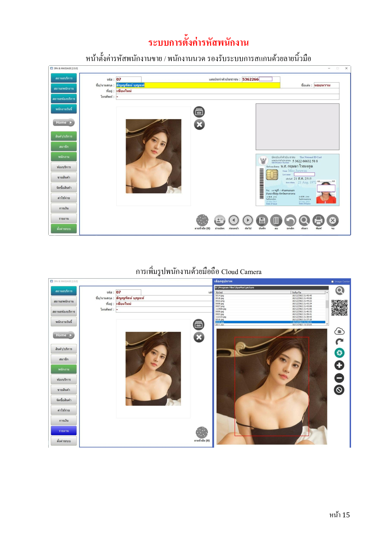Print the record using the พิมพ์ icon
The height and width of the screenshot is (554, 392).
pos(318,221)
